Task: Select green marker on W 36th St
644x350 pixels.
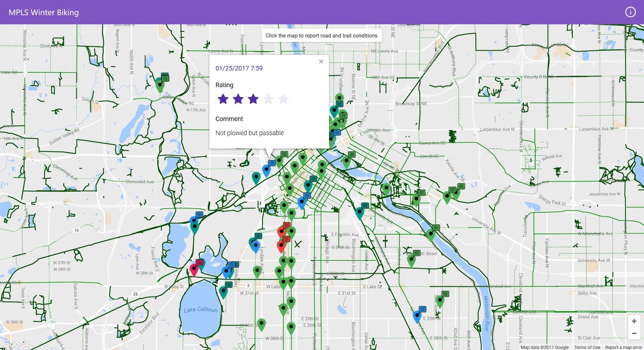Action: click(x=262, y=325)
